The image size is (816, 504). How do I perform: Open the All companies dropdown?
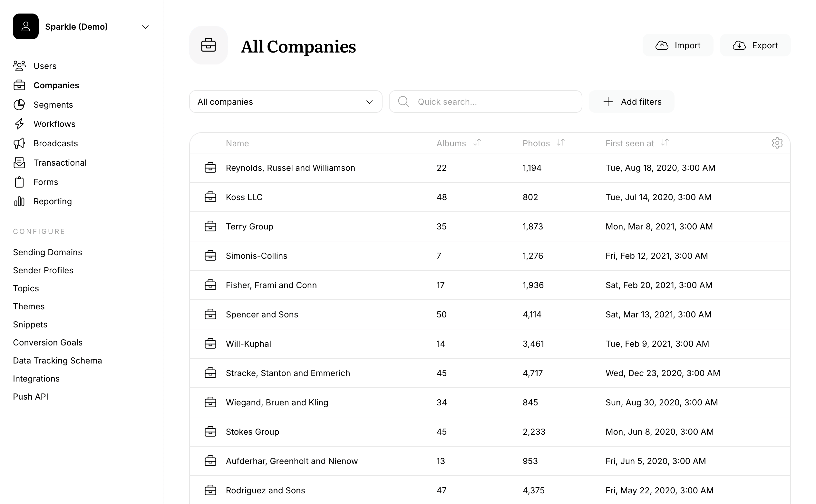point(285,102)
